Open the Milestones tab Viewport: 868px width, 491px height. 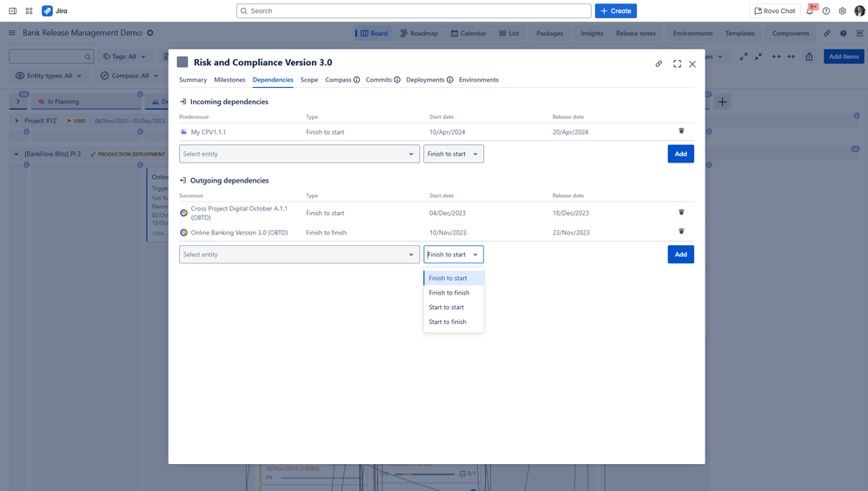(x=229, y=80)
